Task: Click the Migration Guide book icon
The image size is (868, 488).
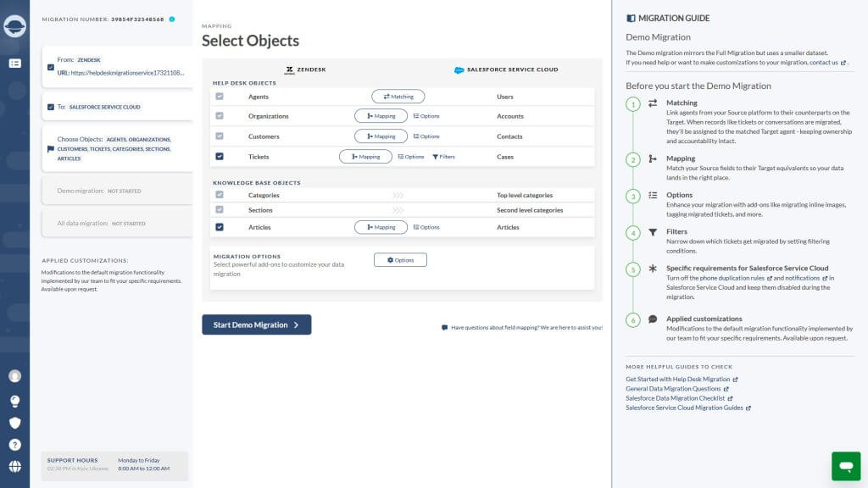Action: (631, 19)
